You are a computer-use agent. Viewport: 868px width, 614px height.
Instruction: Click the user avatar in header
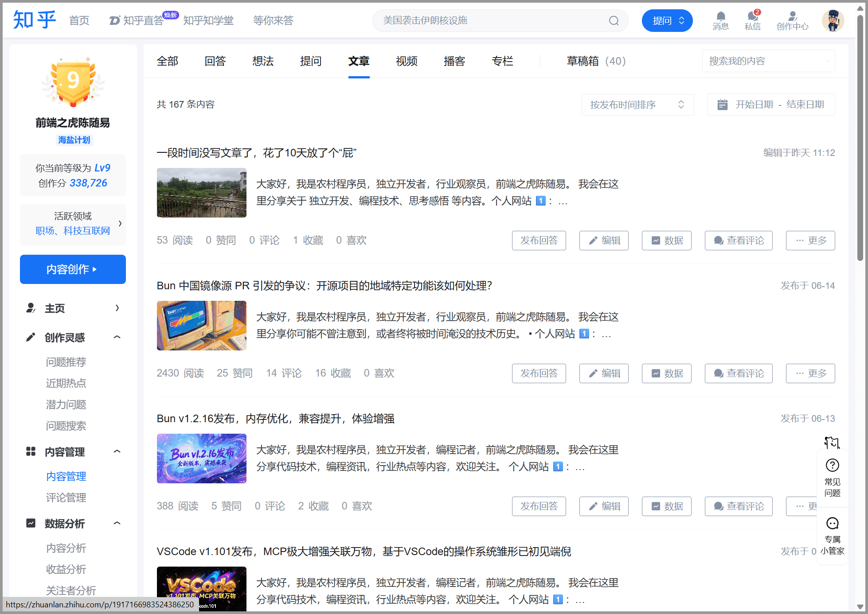coord(833,20)
